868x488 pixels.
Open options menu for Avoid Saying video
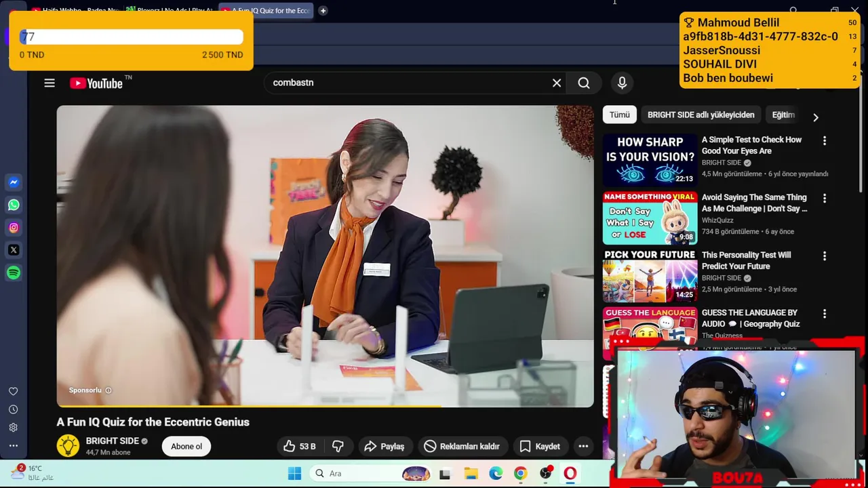825,199
